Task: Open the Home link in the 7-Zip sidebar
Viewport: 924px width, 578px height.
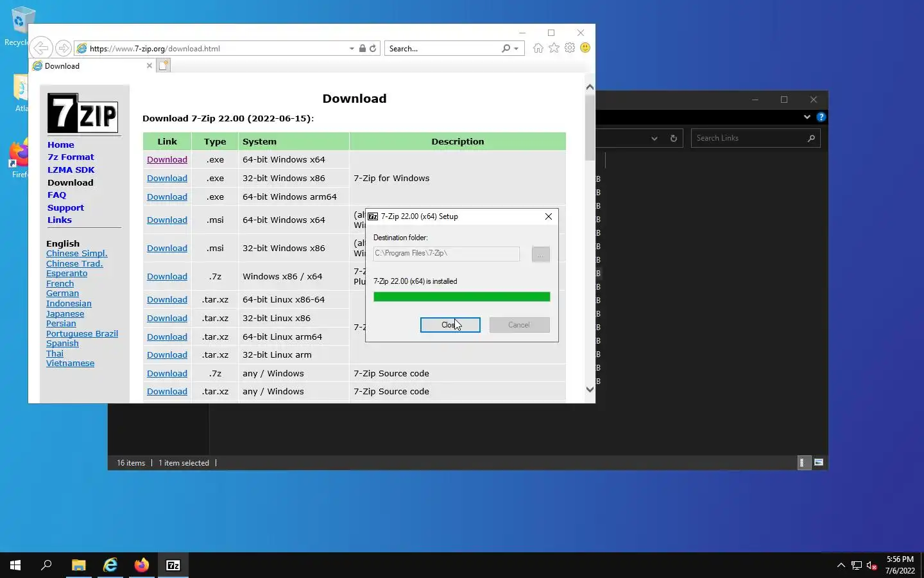Action: [61, 144]
